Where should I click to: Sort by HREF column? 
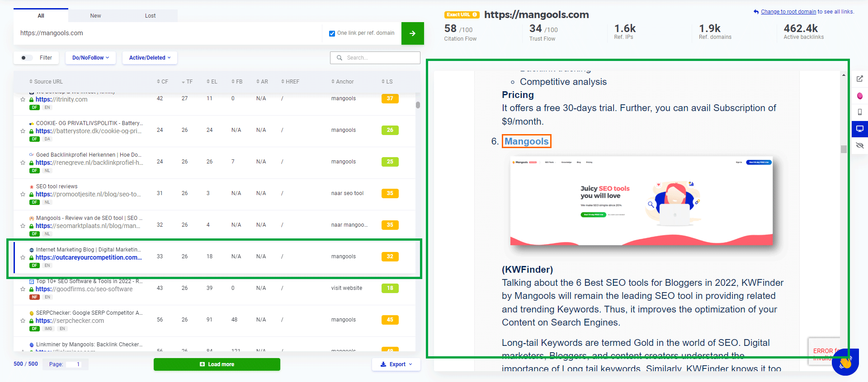coord(290,82)
